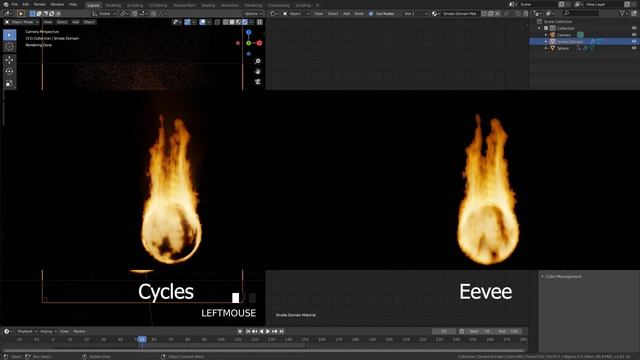Image resolution: width=640 pixels, height=360 pixels.
Task: Select the Select Box tool in viewport toolbar
Action: [9, 35]
